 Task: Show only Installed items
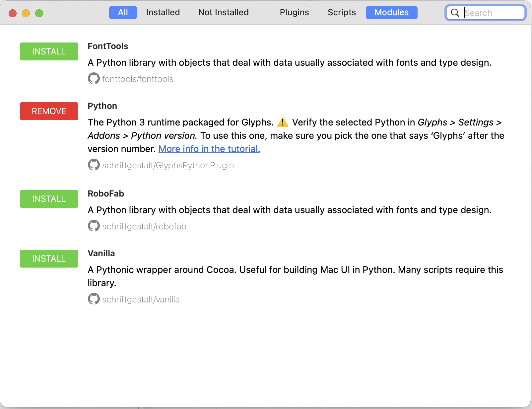coord(163,13)
